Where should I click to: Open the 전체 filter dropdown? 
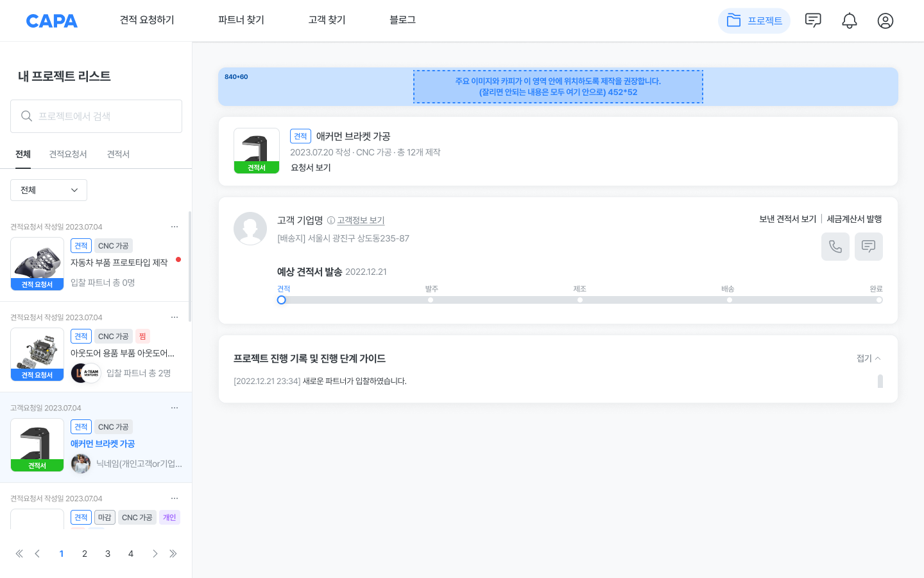pos(48,189)
